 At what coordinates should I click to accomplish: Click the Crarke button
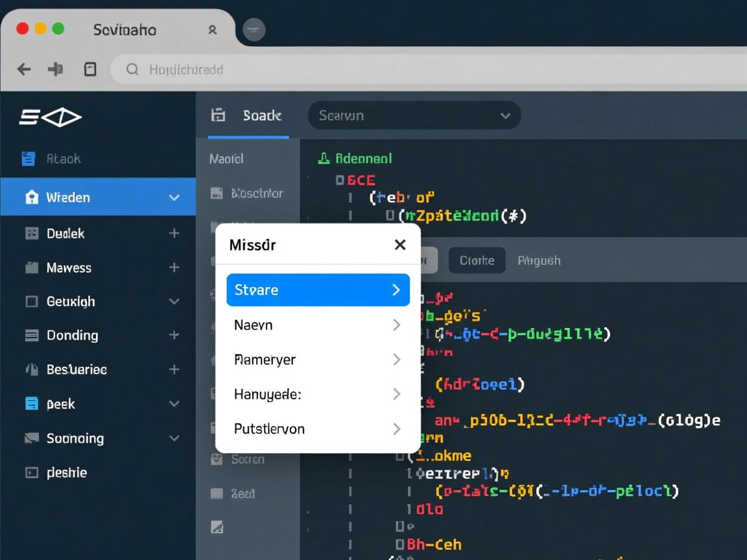477,261
